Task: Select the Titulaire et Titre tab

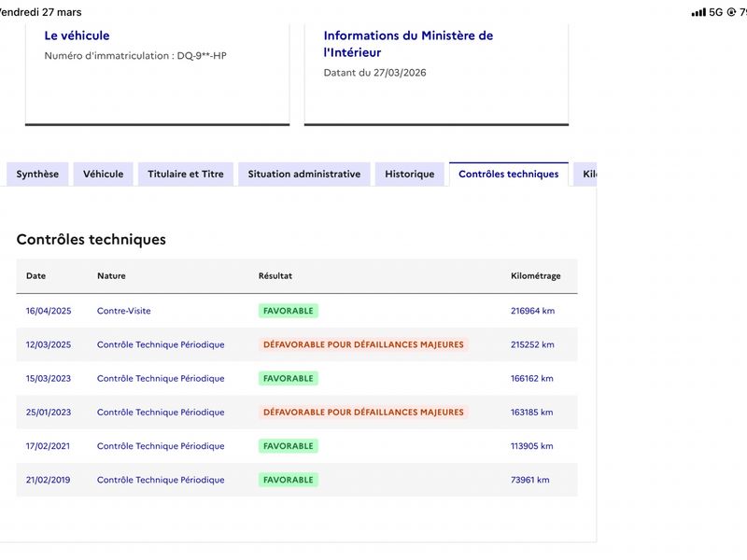Action: pos(185,175)
